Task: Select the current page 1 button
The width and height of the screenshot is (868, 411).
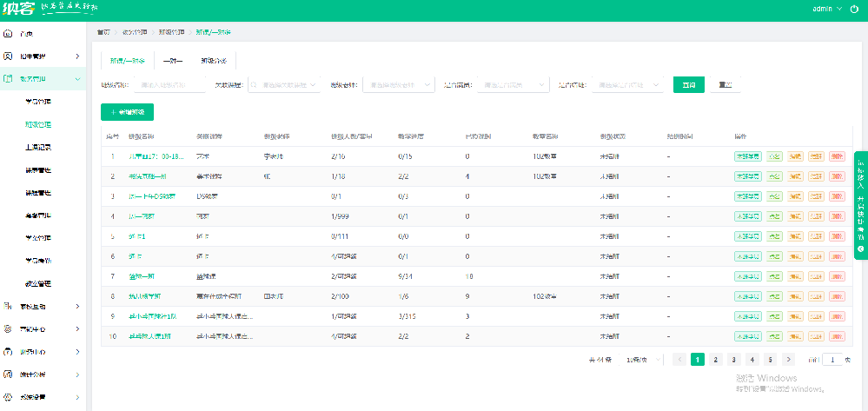Action: tap(698, 360)
